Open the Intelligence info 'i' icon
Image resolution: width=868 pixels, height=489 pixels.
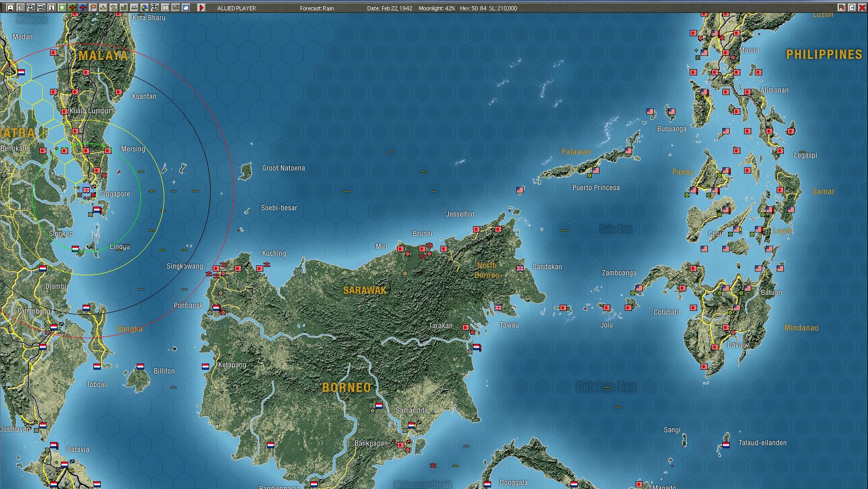52,8
